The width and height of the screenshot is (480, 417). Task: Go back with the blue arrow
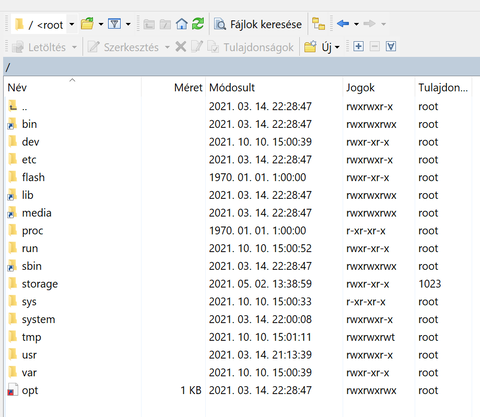[x=343, y=24]
